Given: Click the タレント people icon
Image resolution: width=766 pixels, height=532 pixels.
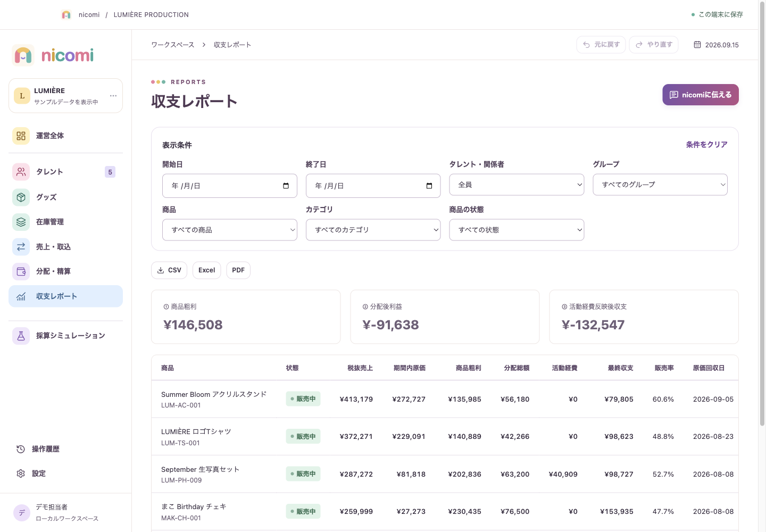Looking at the screenshot, I should (x=21, y=172).
